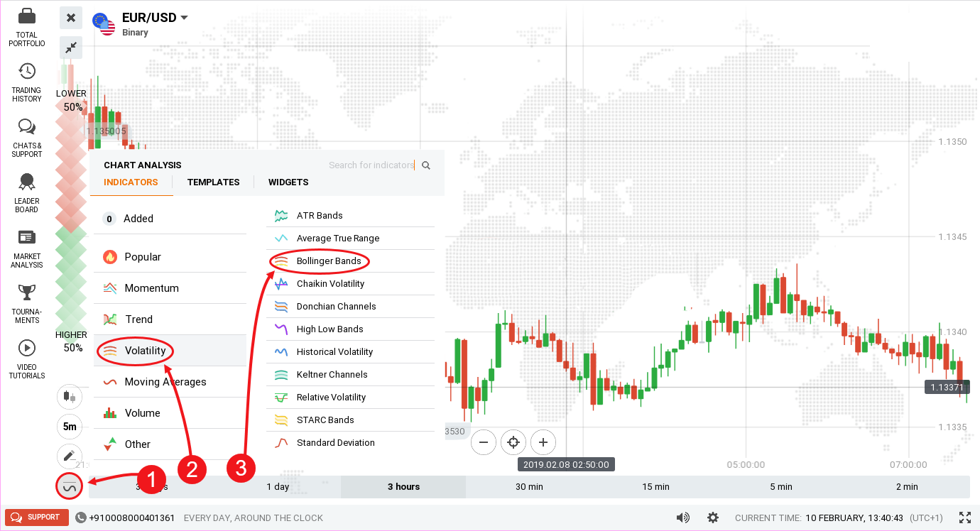Image resolution: width=980 pixels, height=531 pixels.
Task: Add the Historical Volatility indicator
Action: point(351,352)
